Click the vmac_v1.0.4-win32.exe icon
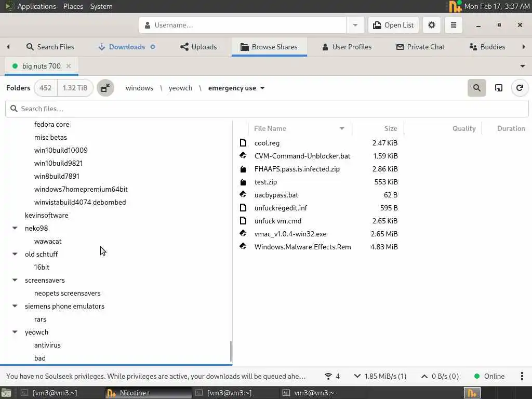Viewport: 532px width, 399px height. (243, 234)
